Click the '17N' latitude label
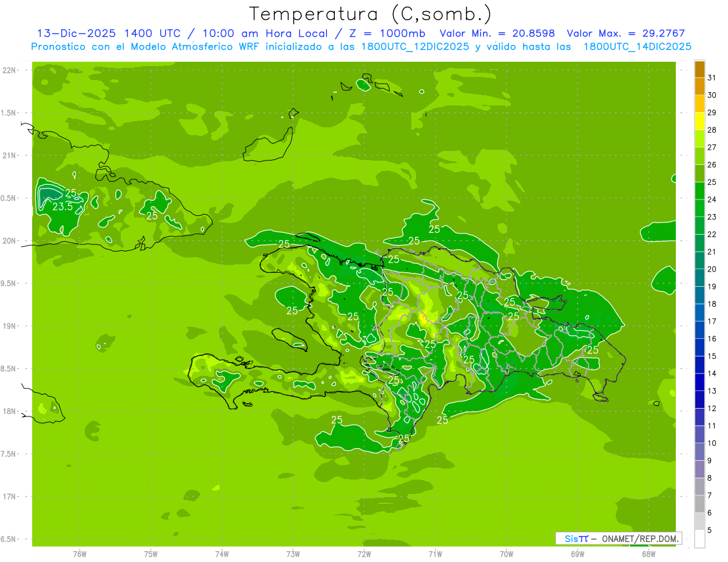This screenshot has width=728, height=562. tap(9, 497)
